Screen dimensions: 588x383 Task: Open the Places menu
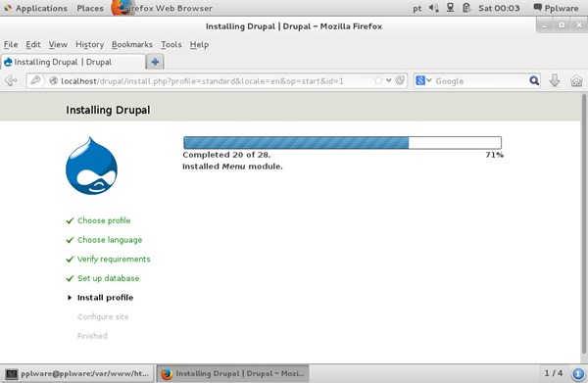coord(90,8)
